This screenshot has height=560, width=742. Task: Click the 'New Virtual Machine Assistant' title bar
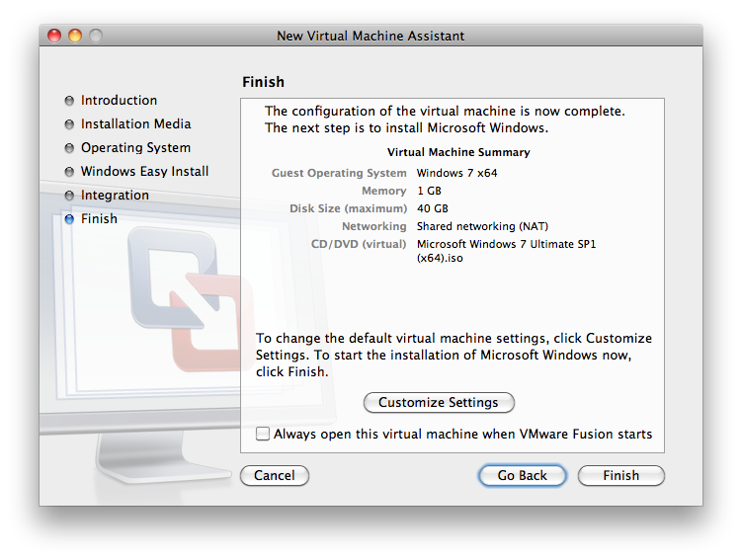pyautogui.click(x=371, y=36)
